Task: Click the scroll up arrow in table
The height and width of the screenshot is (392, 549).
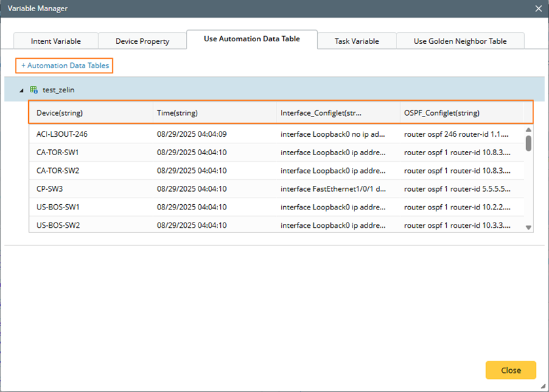Action: (x=529, y=130)
